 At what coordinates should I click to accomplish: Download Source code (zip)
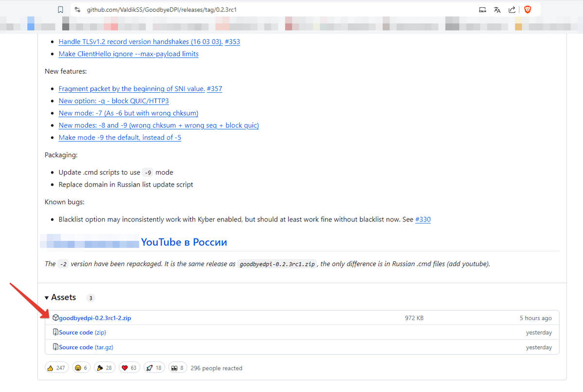(x=83, y=333)
